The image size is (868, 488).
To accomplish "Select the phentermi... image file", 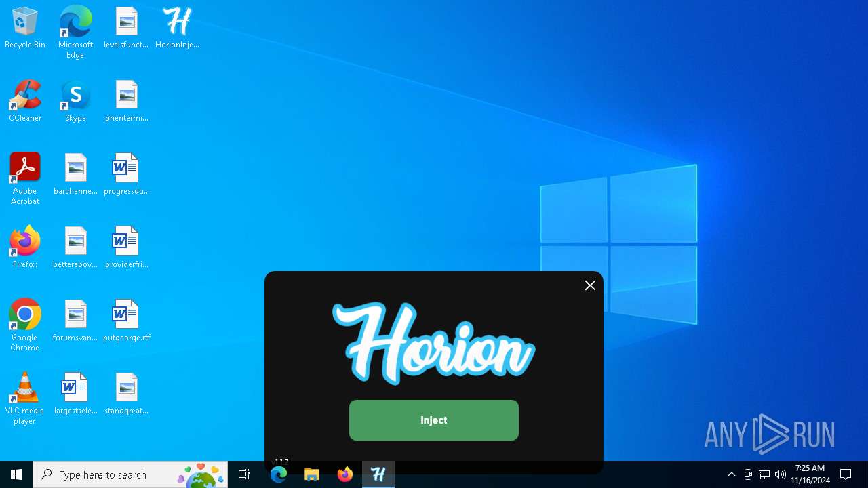I will click(x=126, y=102).
